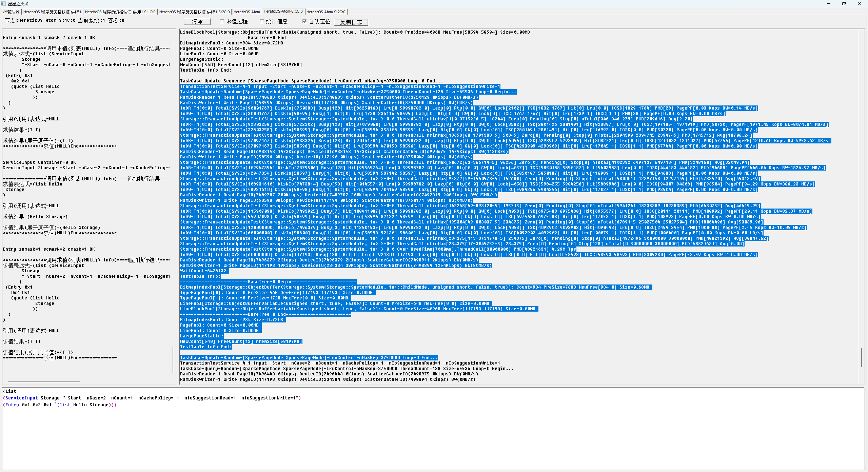Uncheck the 自动定位 checkbox

click(304, 21)
